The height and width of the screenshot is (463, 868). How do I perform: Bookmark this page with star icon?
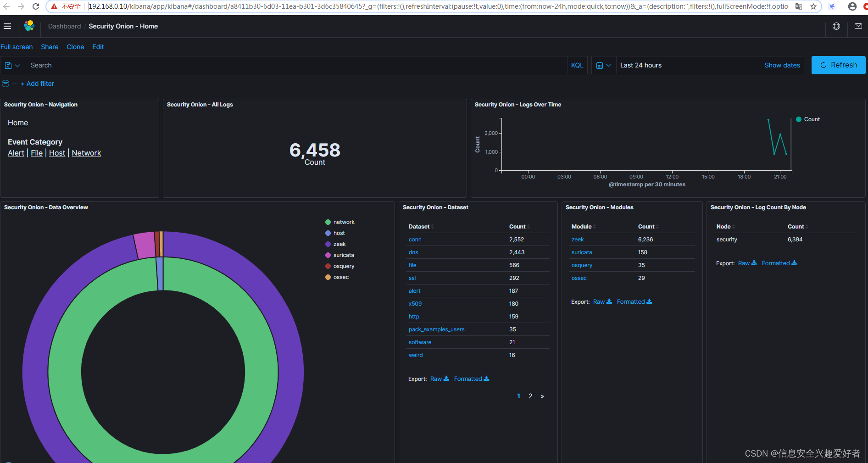(813, 6)
